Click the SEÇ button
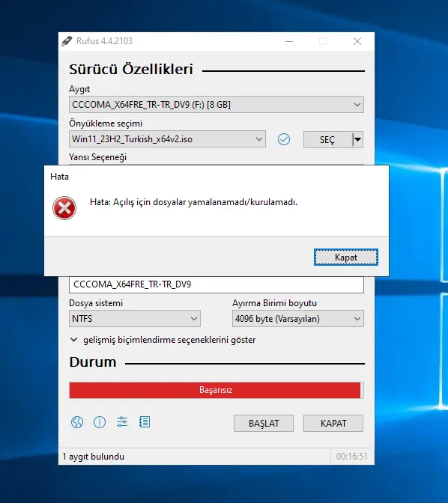 327,139
